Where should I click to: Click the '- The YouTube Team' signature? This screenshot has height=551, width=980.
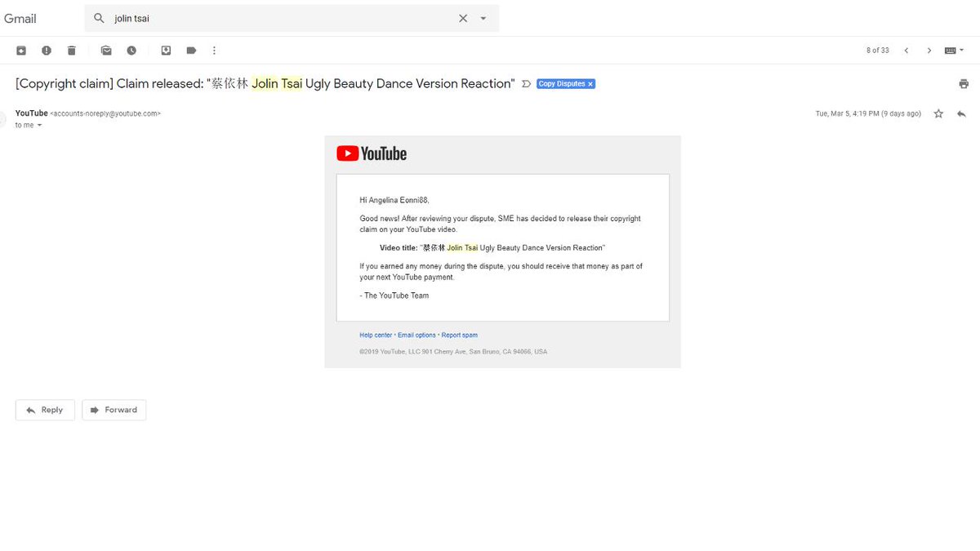tap(394, 295)
